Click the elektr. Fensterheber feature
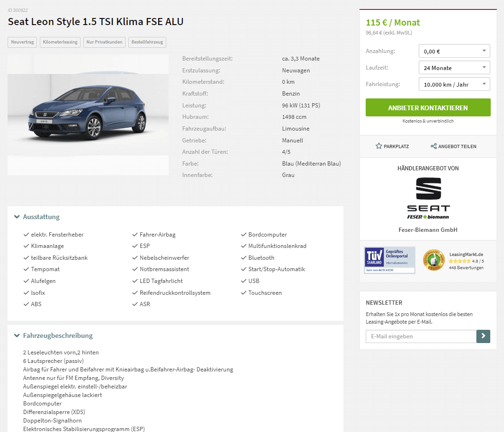The width and height of the screenshot is (504, 432). (57, 235)
